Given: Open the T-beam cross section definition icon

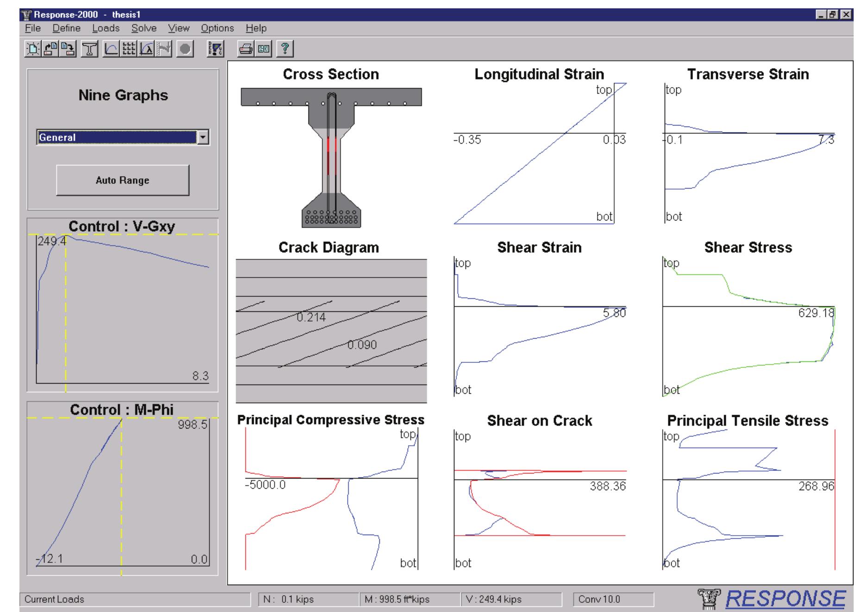Looking at the screenshot, I should 89,49.
